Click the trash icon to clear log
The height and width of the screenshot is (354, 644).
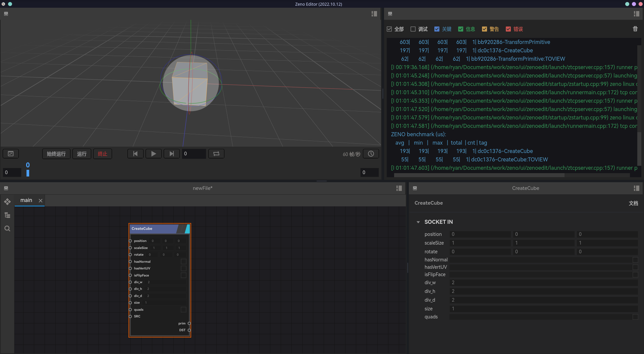(x=635, y=29)
